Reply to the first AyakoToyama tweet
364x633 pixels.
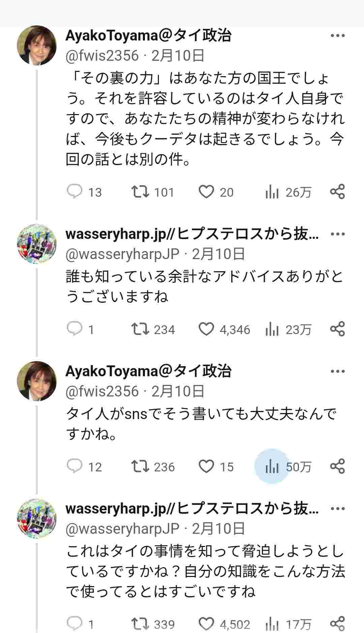point(74,192)
